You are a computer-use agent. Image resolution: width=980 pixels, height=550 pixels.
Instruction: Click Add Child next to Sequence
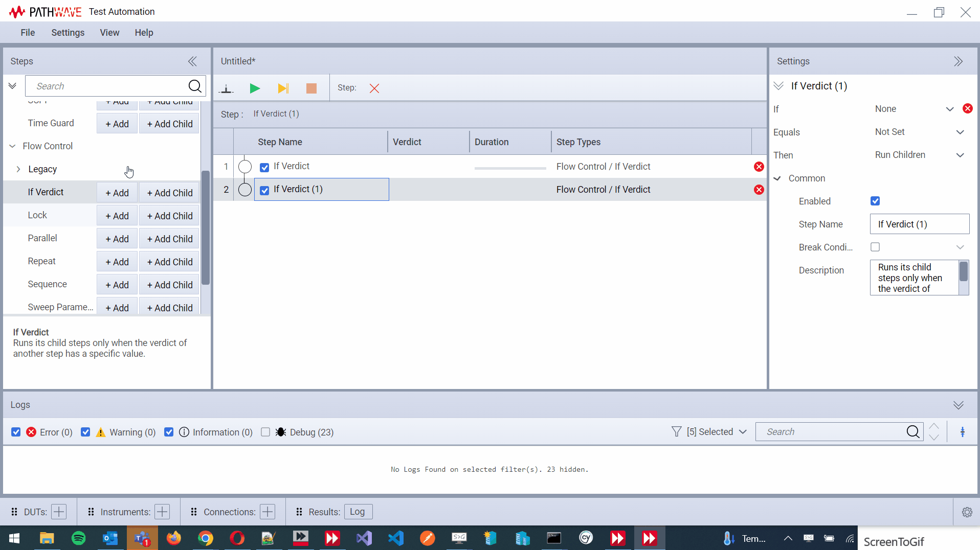169,284
